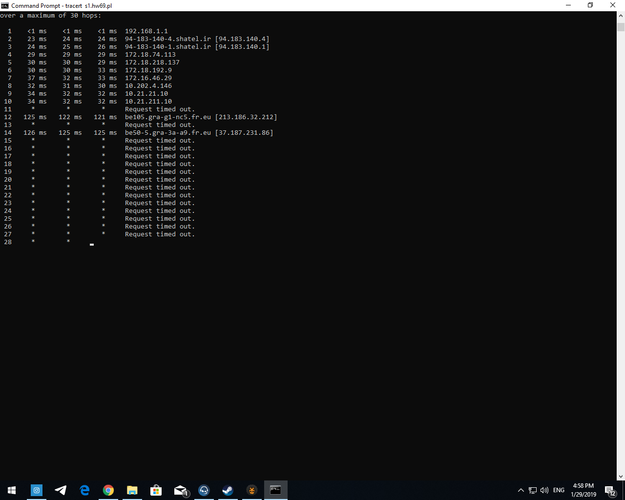
Task: Click hop 13 Request timed out line
Action: pyautogui.click(x=160, y=125)
